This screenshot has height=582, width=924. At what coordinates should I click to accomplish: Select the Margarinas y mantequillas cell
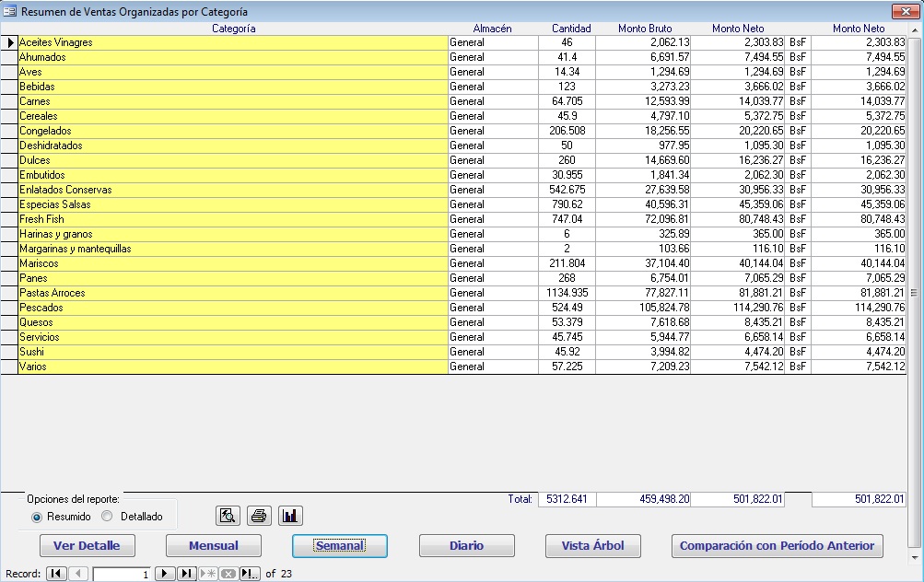tap(233, 249)
